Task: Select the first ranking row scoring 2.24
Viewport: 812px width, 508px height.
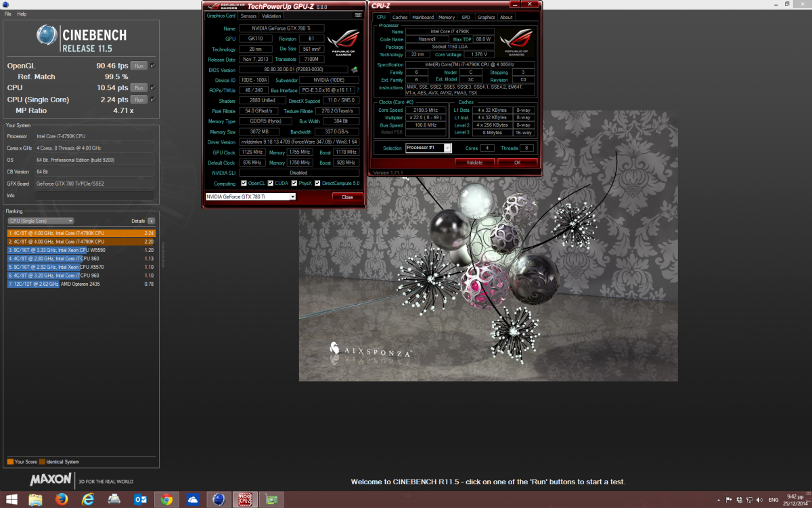Action: coord(81,233)
